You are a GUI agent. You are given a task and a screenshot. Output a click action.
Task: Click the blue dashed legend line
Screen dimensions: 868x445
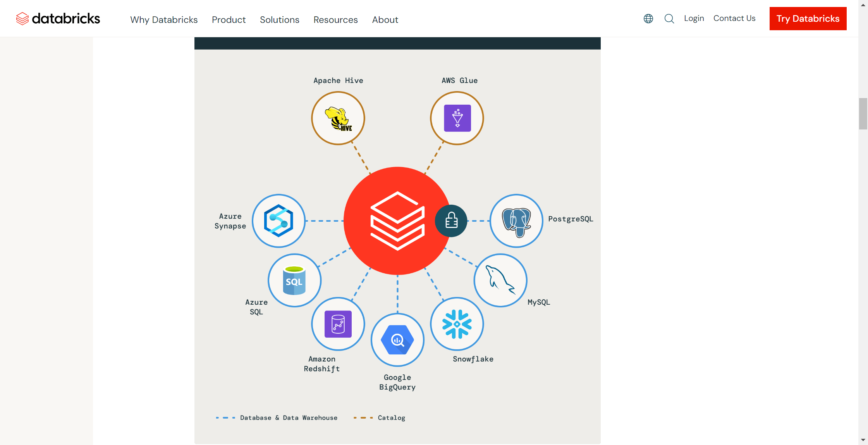(225, 418)
